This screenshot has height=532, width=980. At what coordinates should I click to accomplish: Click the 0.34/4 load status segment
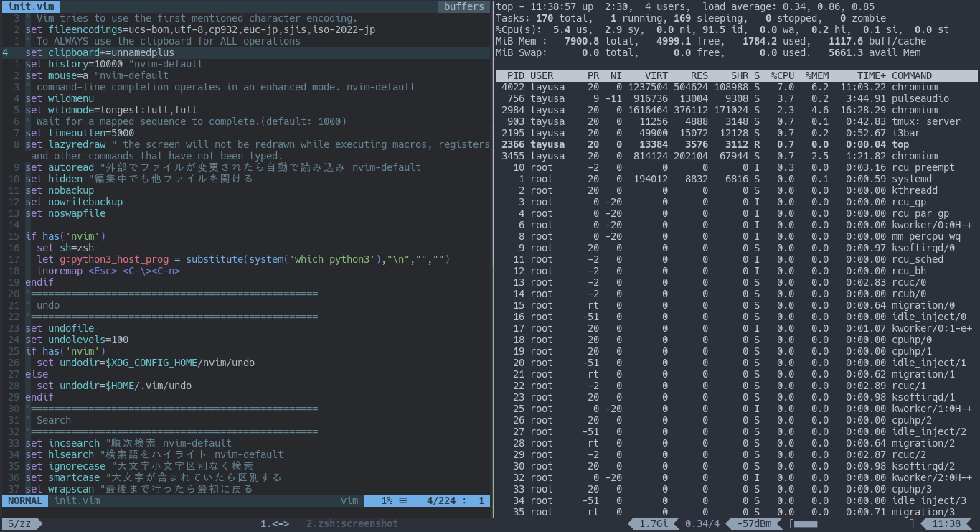point(702,523)
